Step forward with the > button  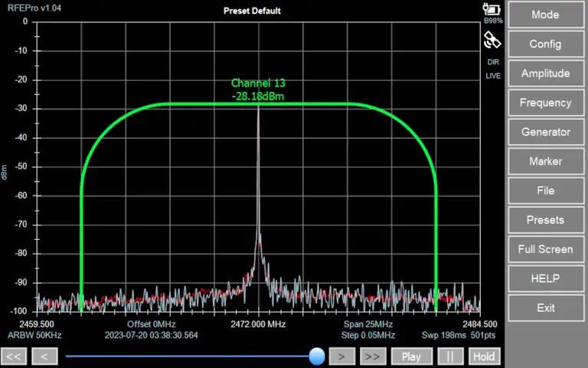tap(343, 356)
